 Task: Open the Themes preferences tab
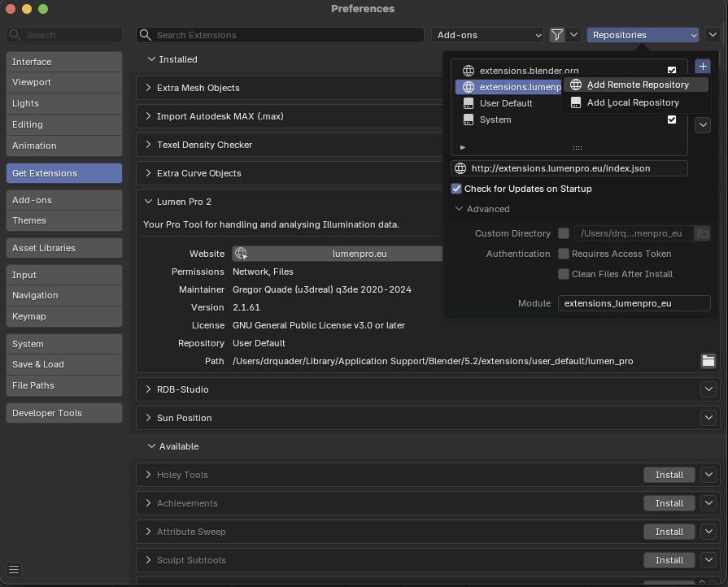pos(64,221)
